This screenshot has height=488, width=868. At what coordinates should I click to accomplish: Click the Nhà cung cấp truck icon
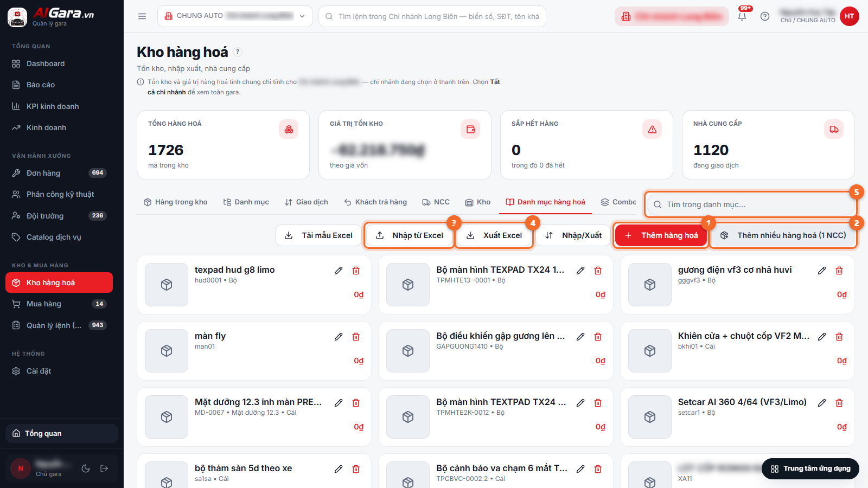pos(834,129)
